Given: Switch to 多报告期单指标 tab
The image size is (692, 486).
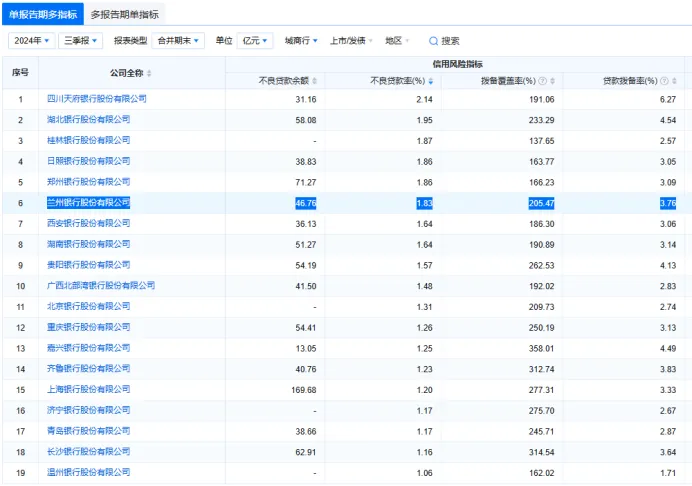Looking at the screenshot, I should pyautogui.click(x=125, y=14).
